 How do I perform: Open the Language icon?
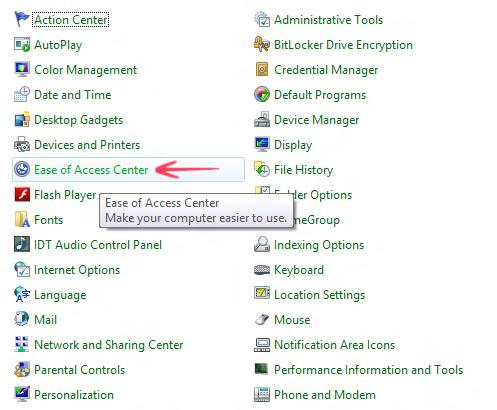(x=22, y=294)
